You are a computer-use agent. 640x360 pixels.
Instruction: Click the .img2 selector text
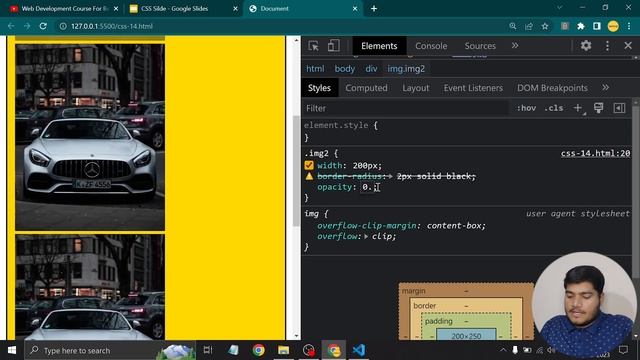coord(316,153)
